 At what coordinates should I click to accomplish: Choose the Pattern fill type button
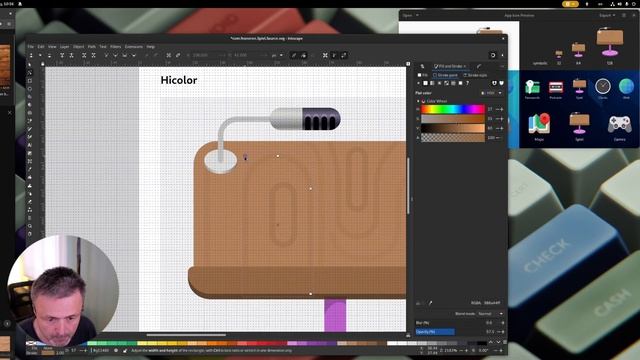click(453, 83)
